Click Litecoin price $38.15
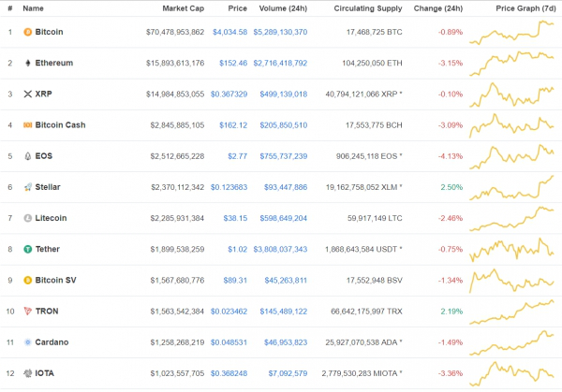Viewport: 562px width, 392px height. click(x=235, y=218)
